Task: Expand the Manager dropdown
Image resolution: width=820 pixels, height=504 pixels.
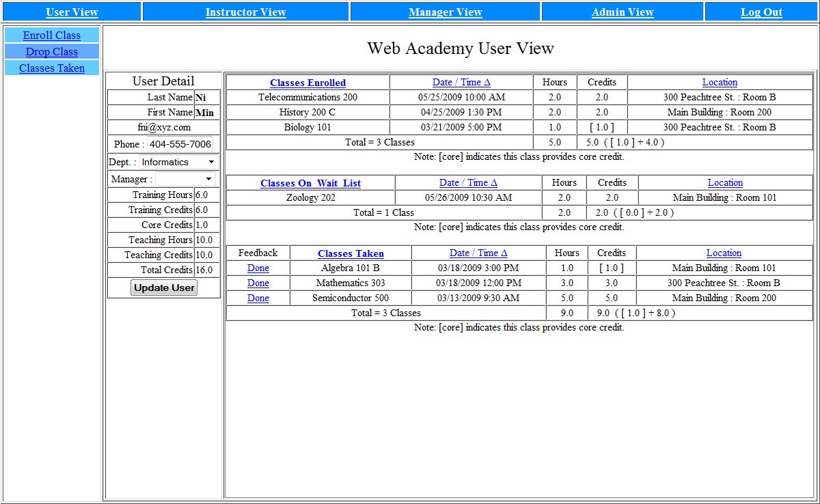Action: tap(185, 179)
